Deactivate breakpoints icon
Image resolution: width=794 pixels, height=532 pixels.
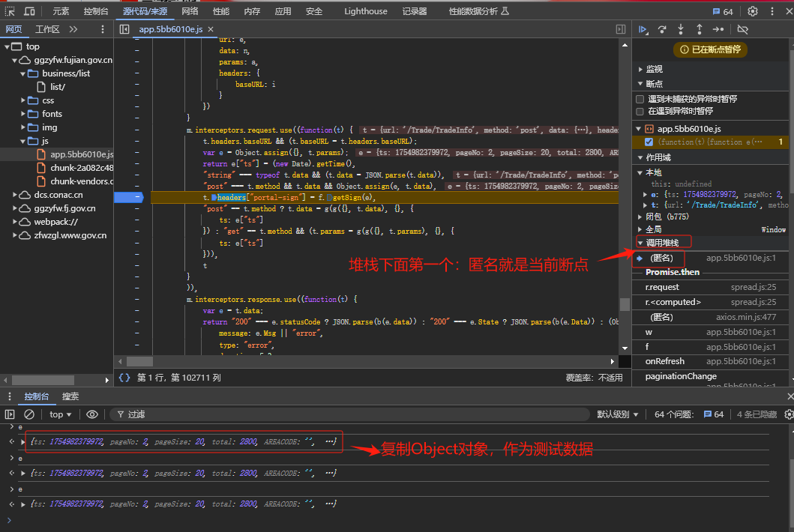742,29
